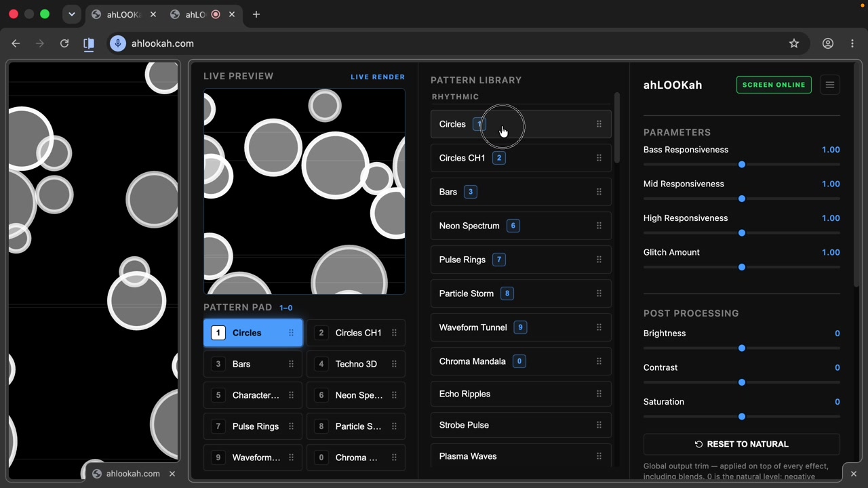Open a new browser tab

(x=256, y=14)
